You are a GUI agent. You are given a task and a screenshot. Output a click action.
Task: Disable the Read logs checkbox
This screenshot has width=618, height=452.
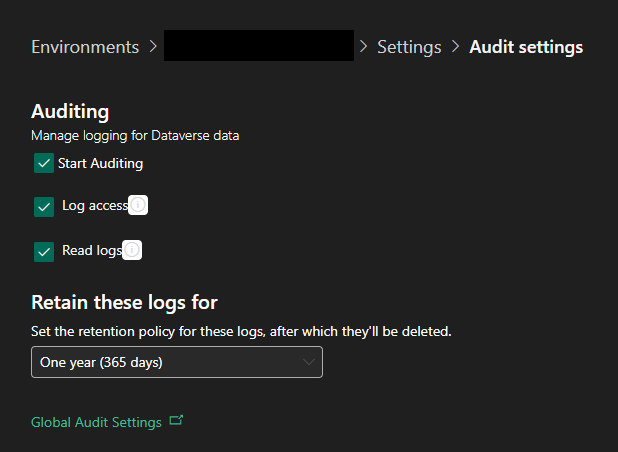point(44,252)
